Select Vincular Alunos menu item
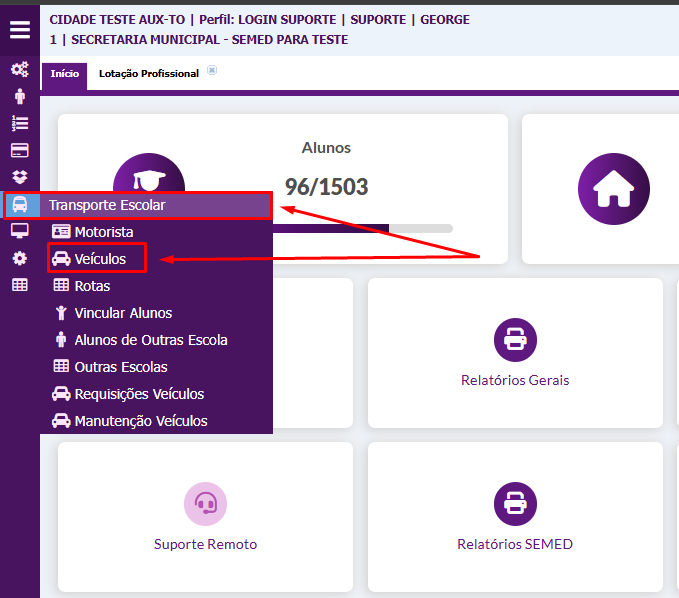Viewport: 679px width, 598px height. tap(122, 313)
